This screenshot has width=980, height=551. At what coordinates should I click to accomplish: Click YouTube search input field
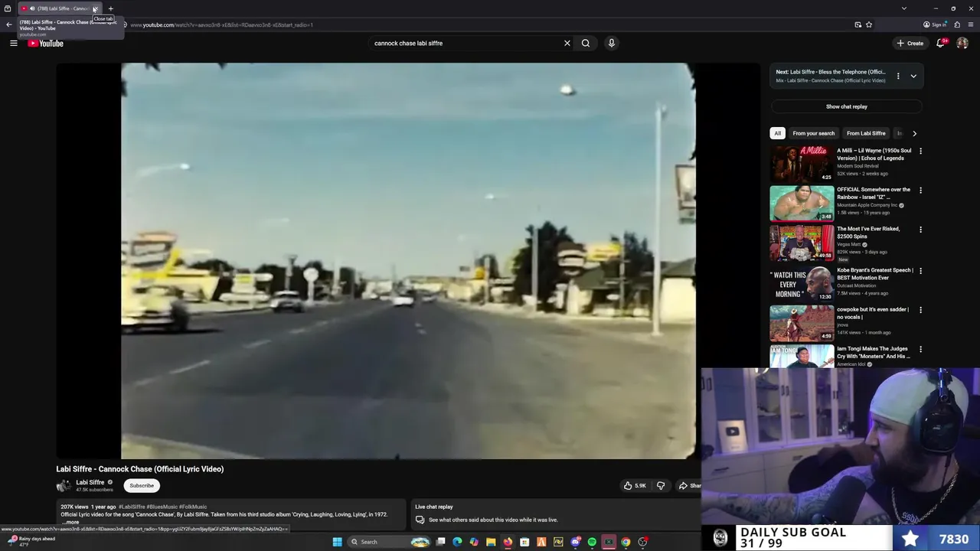(x=467, y=44)
